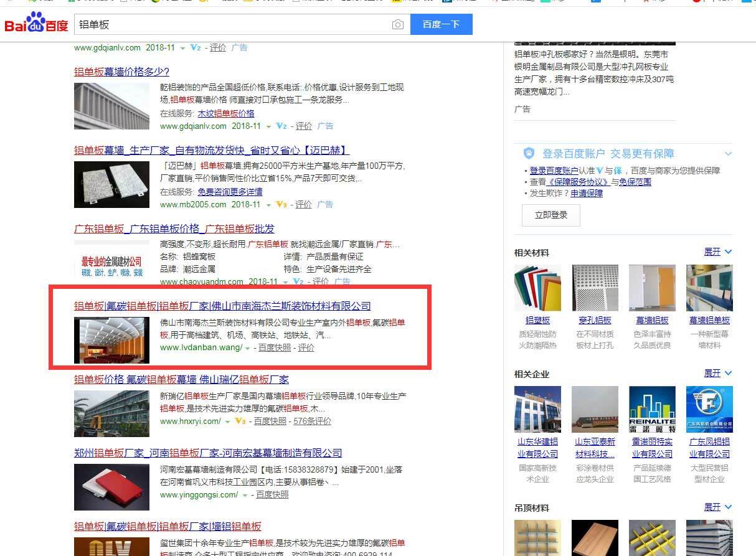Screen dimensions: 756x556
Task: Click 评价 link for www.lvdanban.wang
Action: (x=306, y=347)
